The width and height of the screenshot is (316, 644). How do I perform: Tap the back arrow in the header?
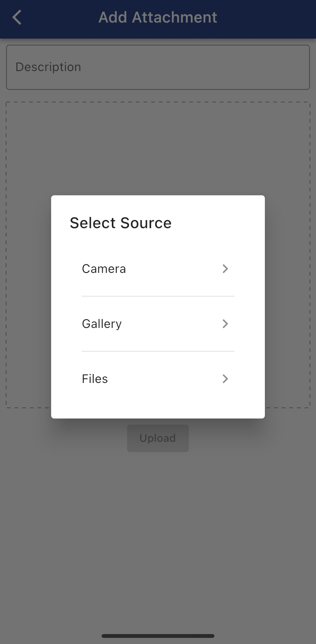[x=17, y=18]
